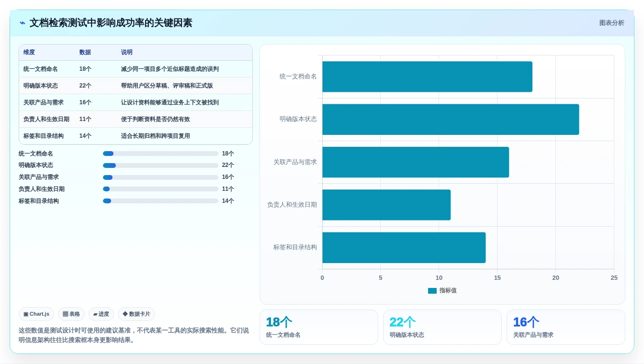
Task: Click the 图表分析 label in header
Action: (611, 23)
